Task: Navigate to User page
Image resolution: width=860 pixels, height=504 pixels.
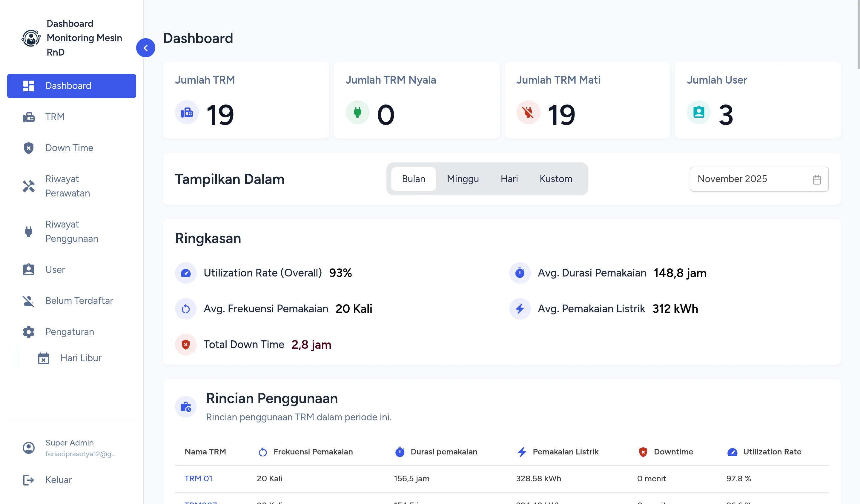Action: (x=71, y=270)
